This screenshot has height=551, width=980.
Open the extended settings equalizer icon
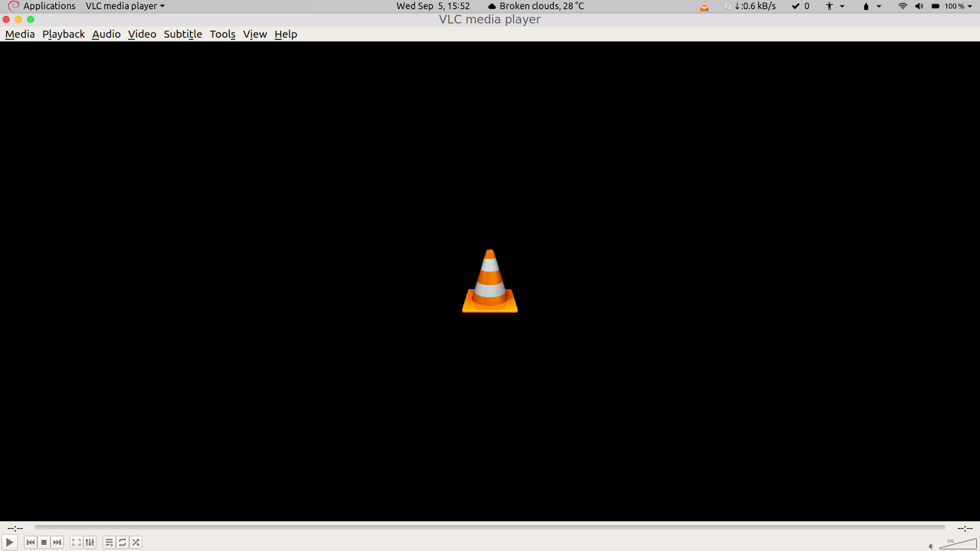tap(90, 542)
